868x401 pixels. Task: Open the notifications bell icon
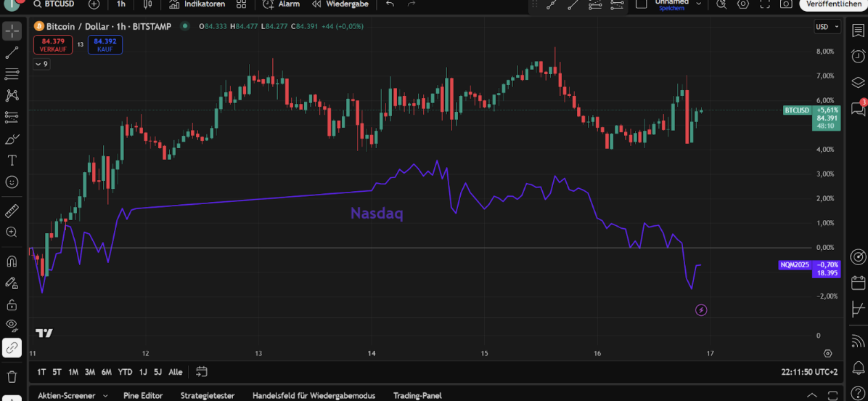[x=858, y=367]
